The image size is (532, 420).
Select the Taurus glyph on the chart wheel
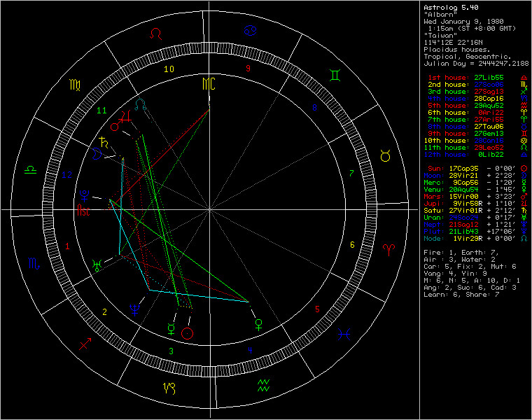(x=385, y=157)
